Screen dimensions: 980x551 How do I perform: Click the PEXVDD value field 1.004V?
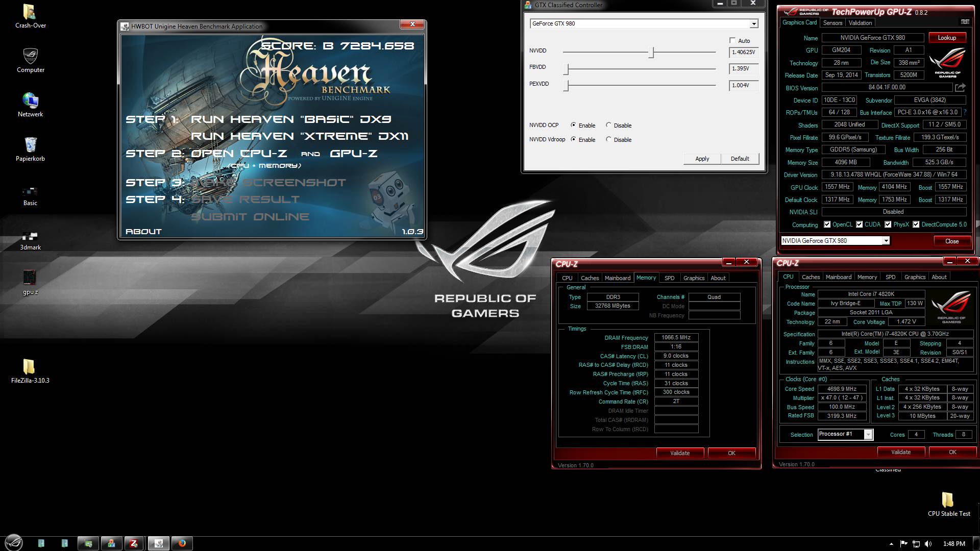pos(744,86)
